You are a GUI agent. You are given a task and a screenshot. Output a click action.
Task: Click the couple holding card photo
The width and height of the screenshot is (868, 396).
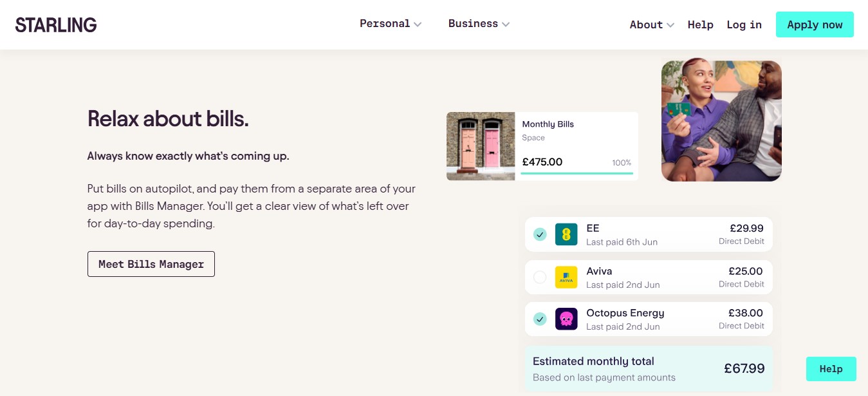[x=721, y=121]
